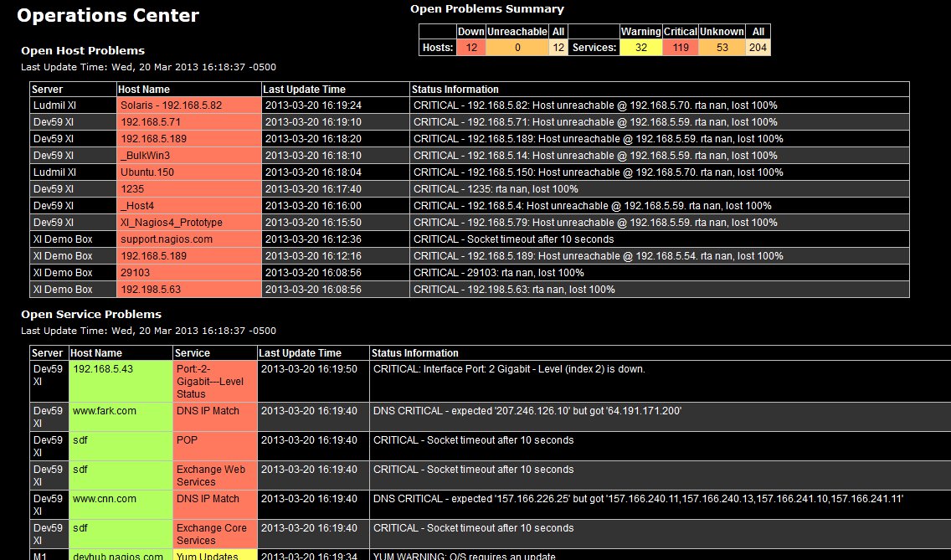The width and height of the screenshot is (951, 560).
Task: Select service host www.cnn.com
Action: coord(105,499)
